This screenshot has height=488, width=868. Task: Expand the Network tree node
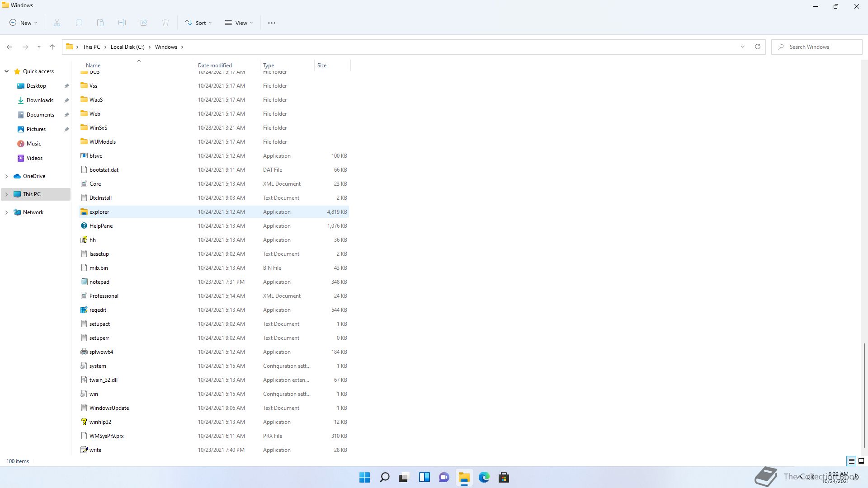[x=6, y=212]
